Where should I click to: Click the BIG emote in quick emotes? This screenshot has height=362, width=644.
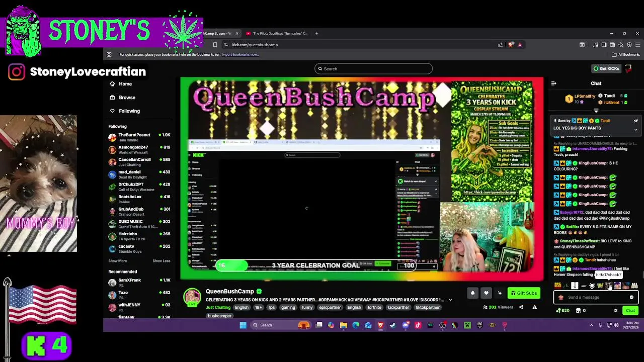[x=557, y=286]
